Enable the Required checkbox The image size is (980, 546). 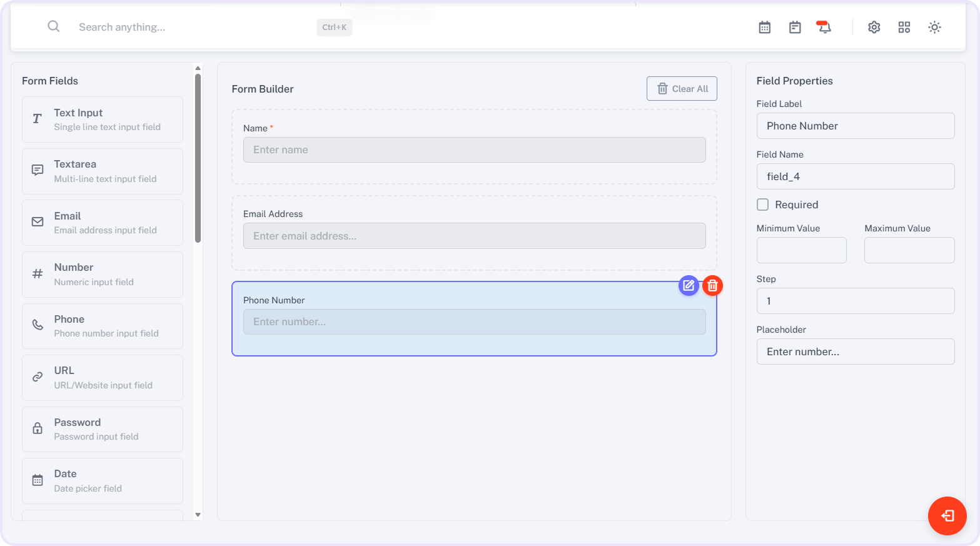coord(763,205)
